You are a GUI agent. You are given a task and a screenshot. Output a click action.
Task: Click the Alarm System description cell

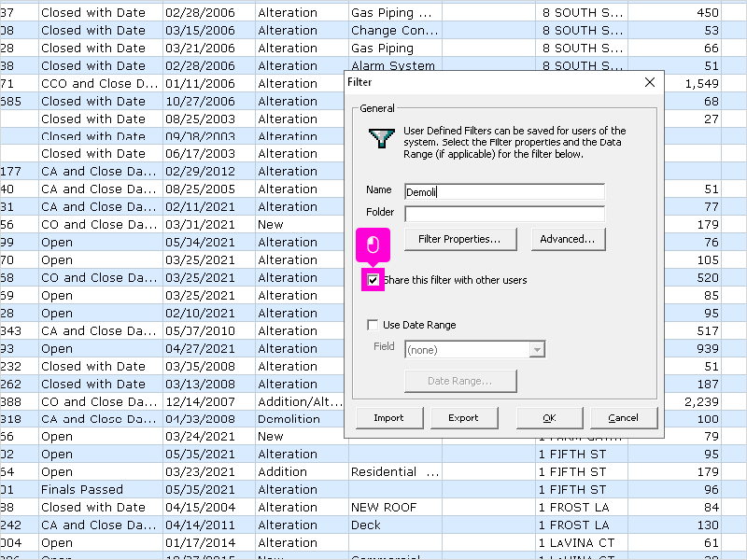tap(395, 64)
